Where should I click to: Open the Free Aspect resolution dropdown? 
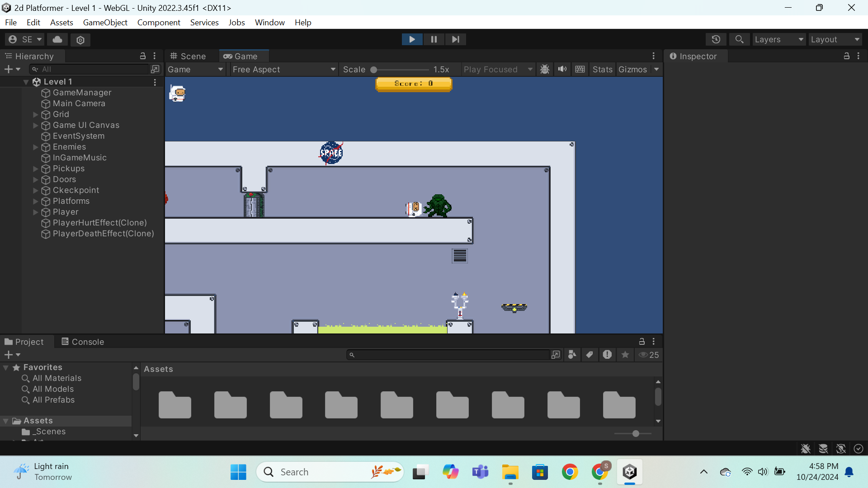coord(283,69)
